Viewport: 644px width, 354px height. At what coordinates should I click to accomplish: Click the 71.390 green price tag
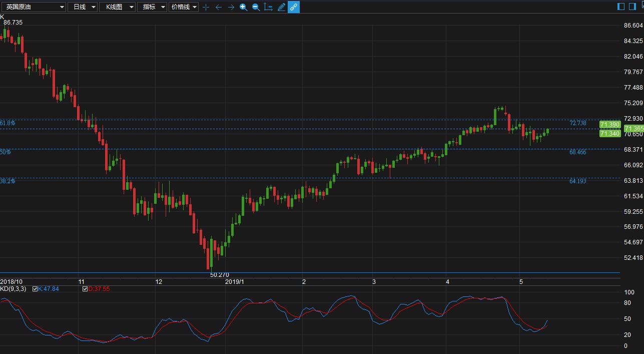click(x=610, y=124)
